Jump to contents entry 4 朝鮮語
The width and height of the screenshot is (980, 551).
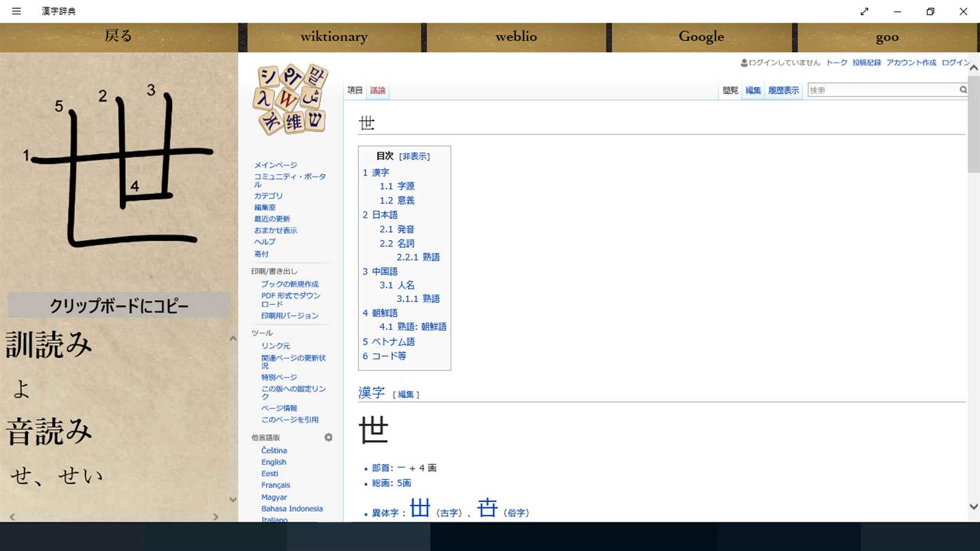click(x=380, y=313)
